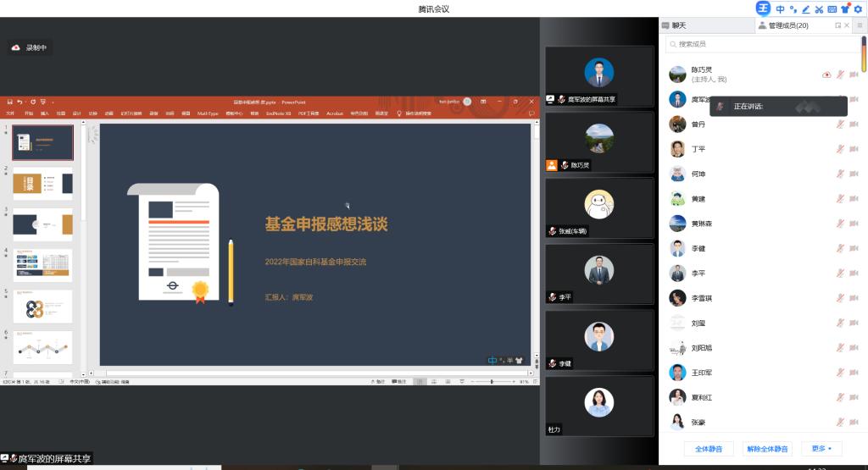Unmute the microphone of 李雪琪

840,298
